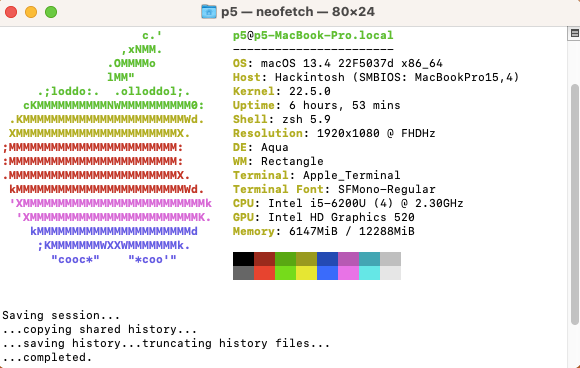
Task: Click the bright cyan color block
Action: (369, 273)
